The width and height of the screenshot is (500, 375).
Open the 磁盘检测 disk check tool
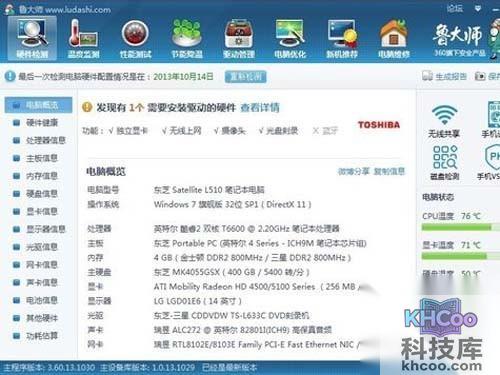[445, 163]
